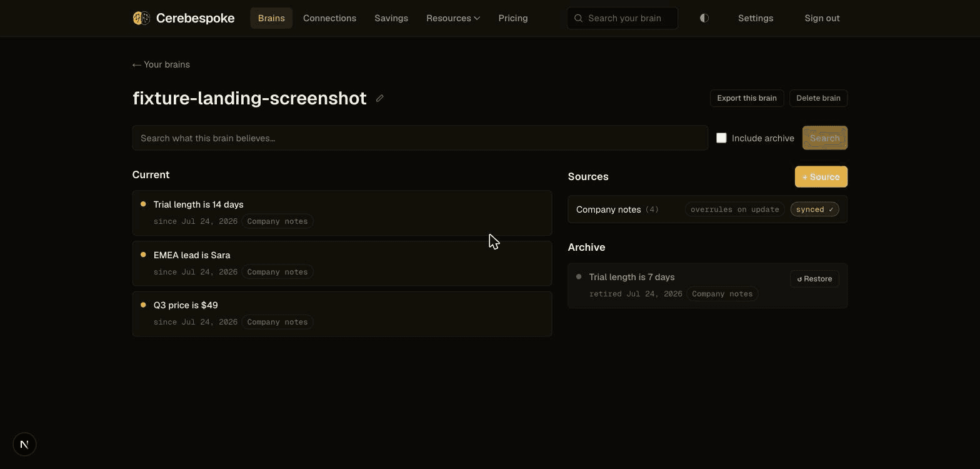Open the Savings page
The image size is (980, 469).
391,18
